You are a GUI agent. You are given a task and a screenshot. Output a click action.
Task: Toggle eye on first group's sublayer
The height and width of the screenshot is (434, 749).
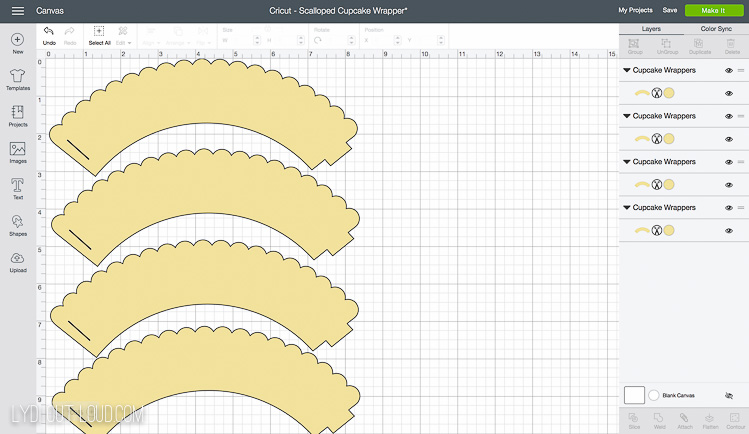[728, 94]
